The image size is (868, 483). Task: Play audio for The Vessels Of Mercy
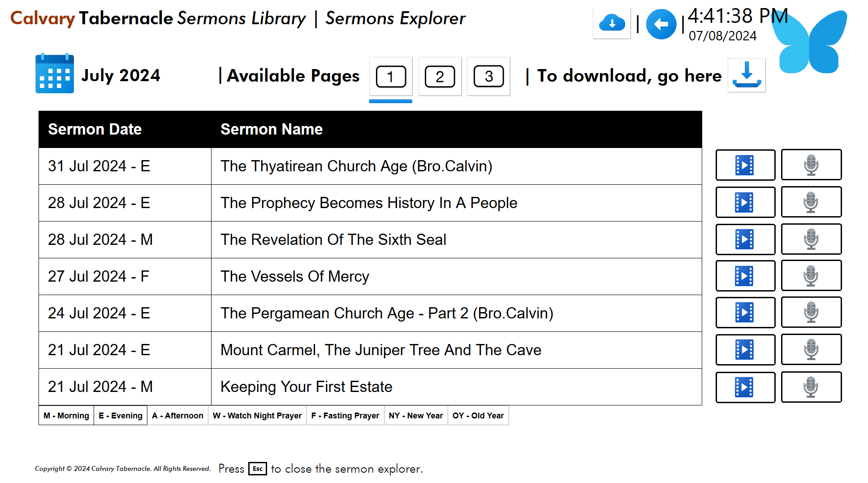[x=811, y=276]
